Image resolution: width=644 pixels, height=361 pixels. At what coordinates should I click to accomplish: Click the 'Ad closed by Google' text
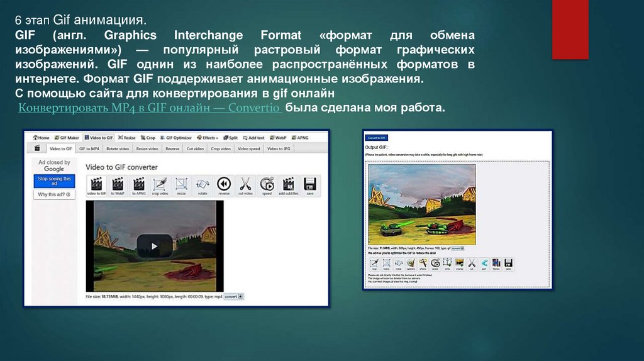pyautogui.click(x=54, y=165)
